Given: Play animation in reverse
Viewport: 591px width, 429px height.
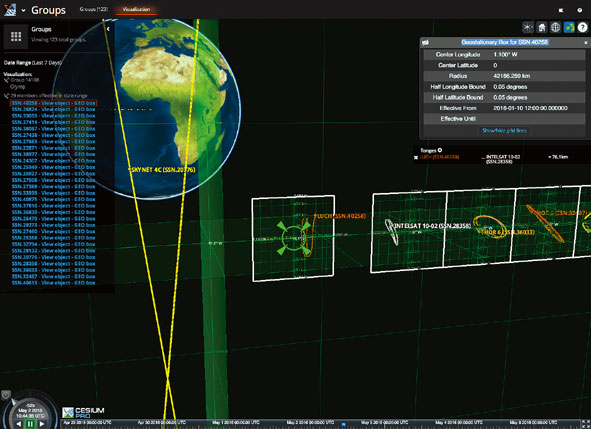Looking at the screenshot, I should point(19,424).
